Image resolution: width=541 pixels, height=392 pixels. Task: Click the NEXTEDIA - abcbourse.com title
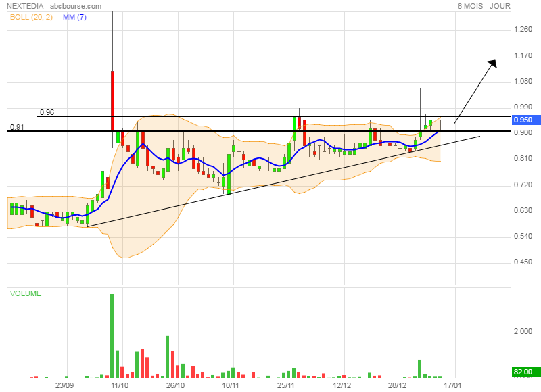point(54,6)
